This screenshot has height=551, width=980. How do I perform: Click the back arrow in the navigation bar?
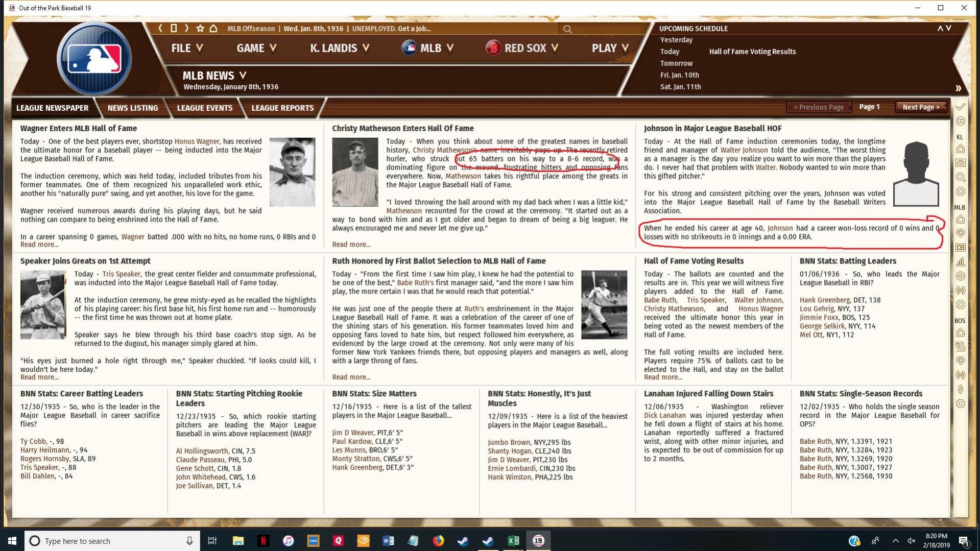tap(160, 29)
